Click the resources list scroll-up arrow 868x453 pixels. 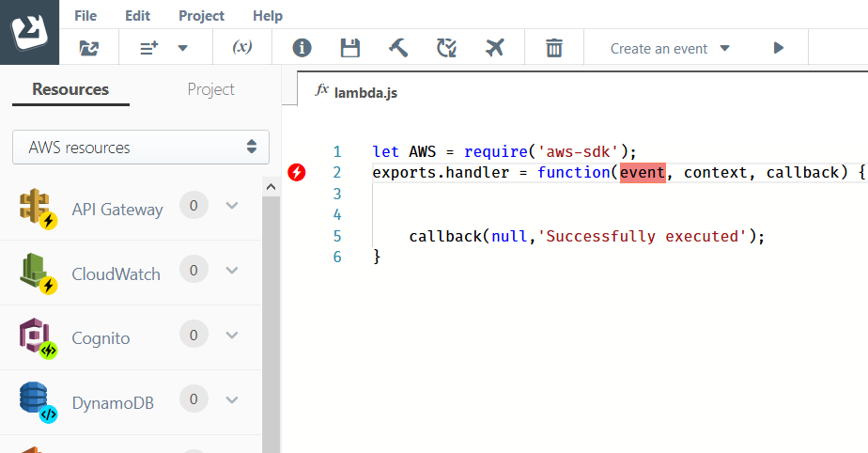click(271, 187)
